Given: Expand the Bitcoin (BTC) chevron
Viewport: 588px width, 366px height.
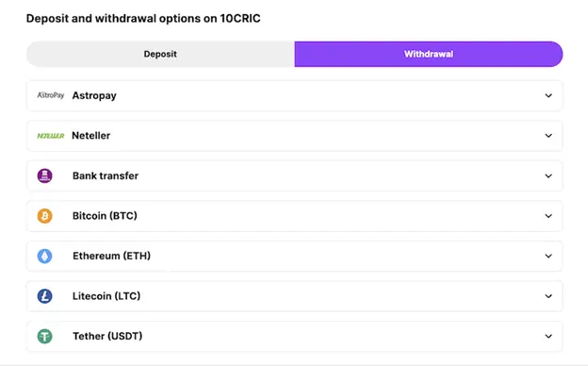Looking at the screenshot, I should pos(548,216).
